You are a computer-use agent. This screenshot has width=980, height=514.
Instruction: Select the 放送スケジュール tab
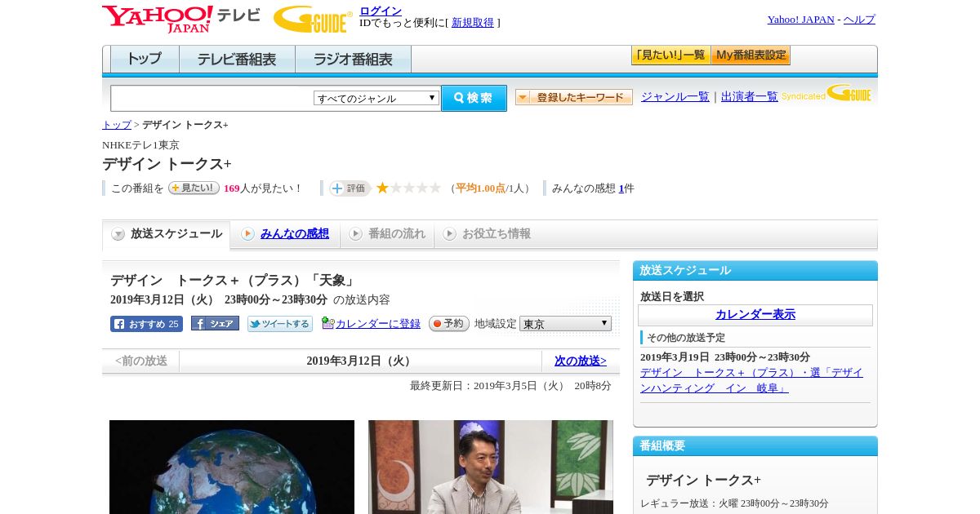[166, 234]
